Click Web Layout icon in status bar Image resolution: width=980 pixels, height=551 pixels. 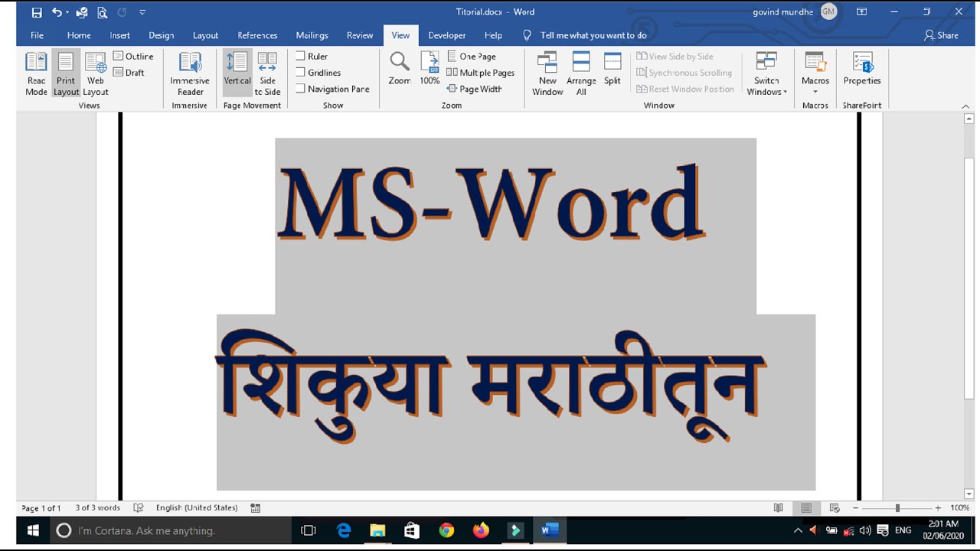click(835, 508)
